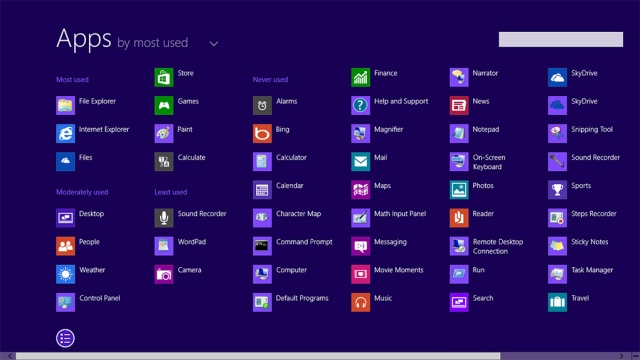Open the orange Bing icon

coord(262,133)
